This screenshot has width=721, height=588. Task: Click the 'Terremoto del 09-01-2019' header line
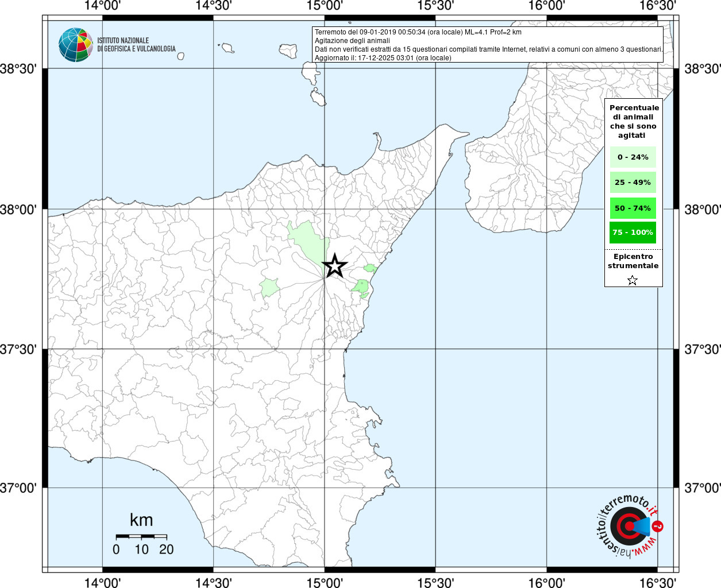(418, 32)
